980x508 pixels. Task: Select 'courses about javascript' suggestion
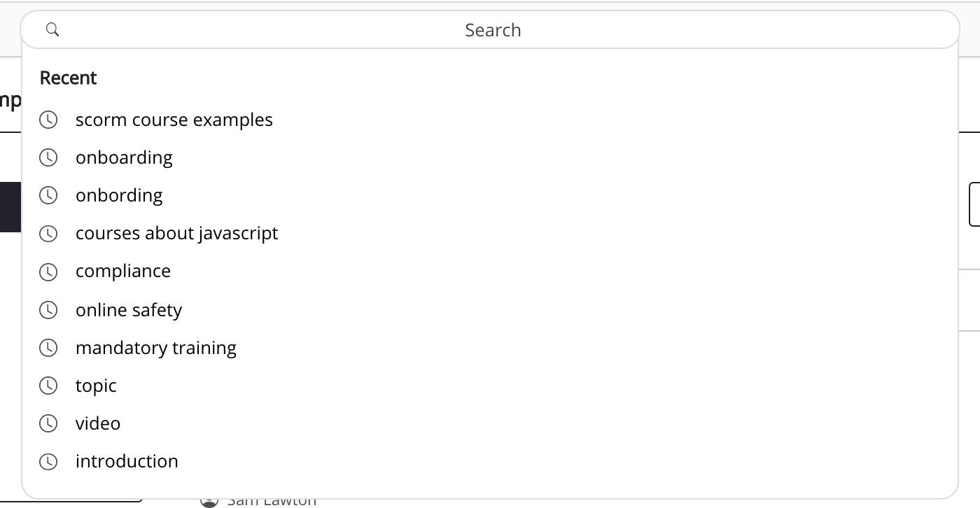[176, 233]
